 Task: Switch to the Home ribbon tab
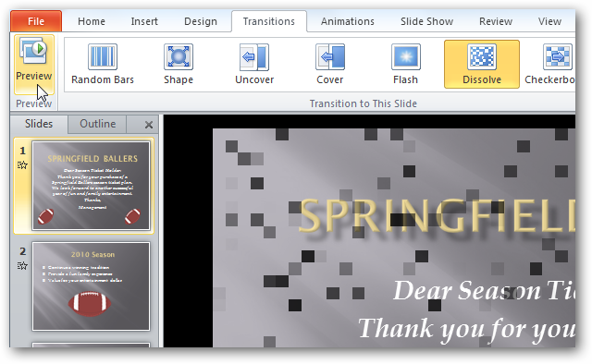(92, 21)
